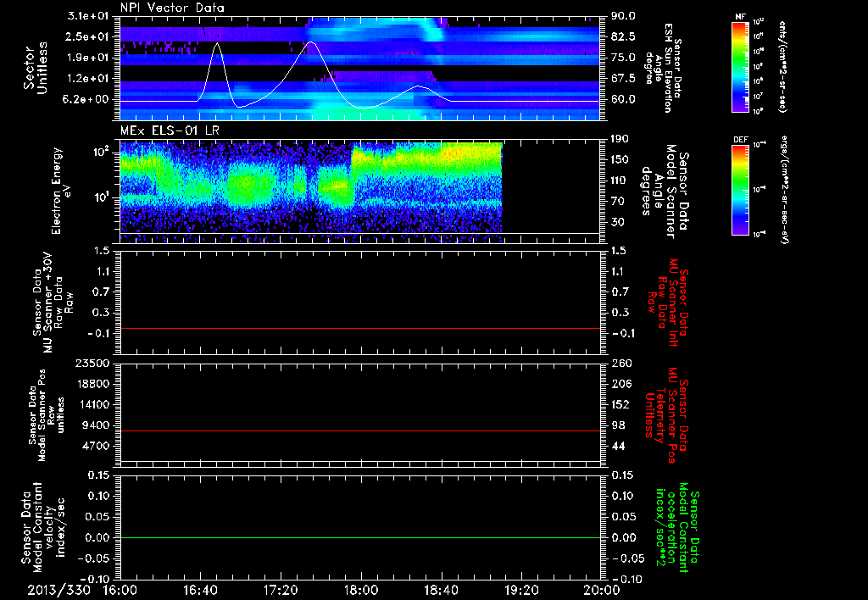The height and width of the screenshot is (600, 868).
Task: Click the 67.5 sun elevation tick value
Action: pos(623,78)
